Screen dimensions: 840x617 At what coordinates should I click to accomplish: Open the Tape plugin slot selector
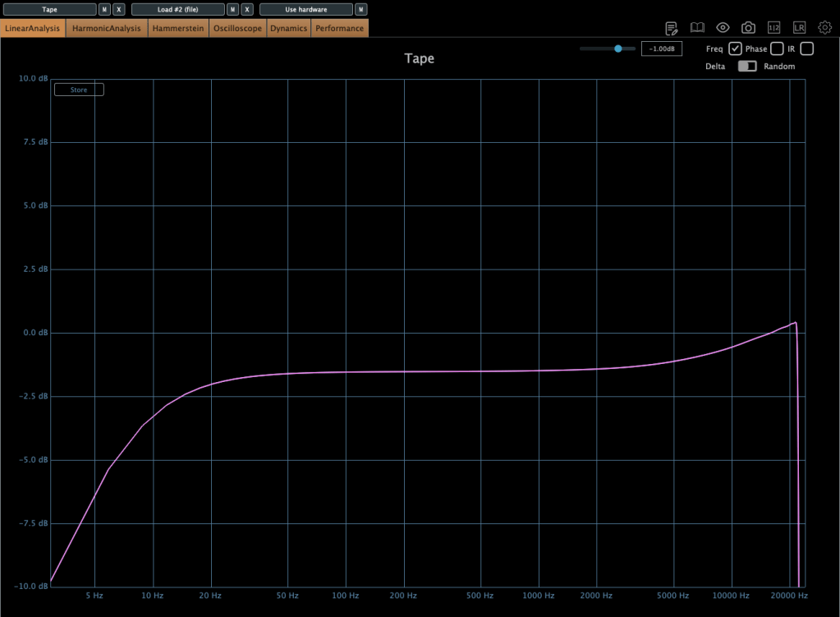[x=49, y=10]
